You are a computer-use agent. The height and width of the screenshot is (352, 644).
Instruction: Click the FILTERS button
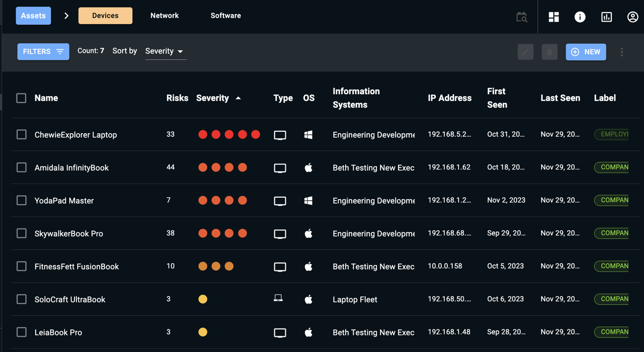(43, 51)
